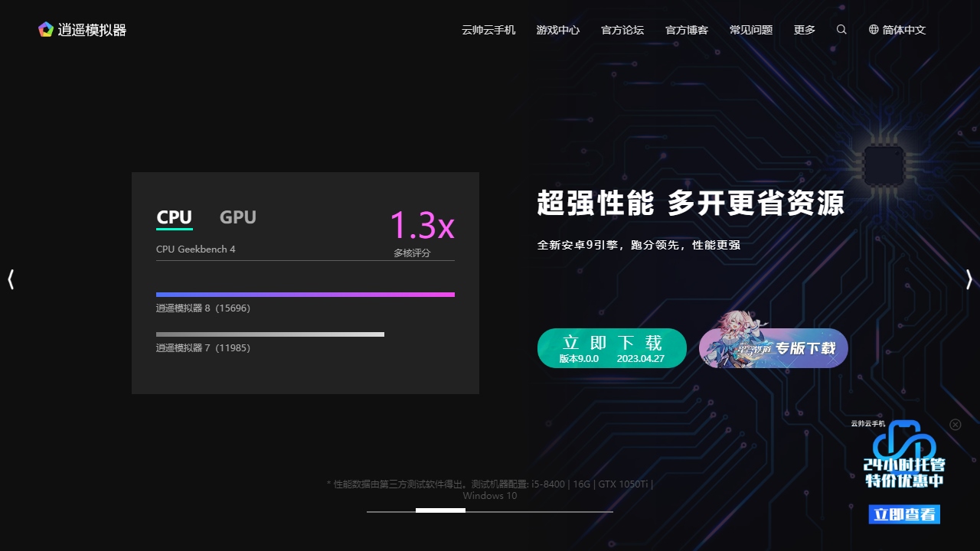Advance to the next carousel slide
Viewport: 980px width, 551px height.
click(x=969, y=279)
